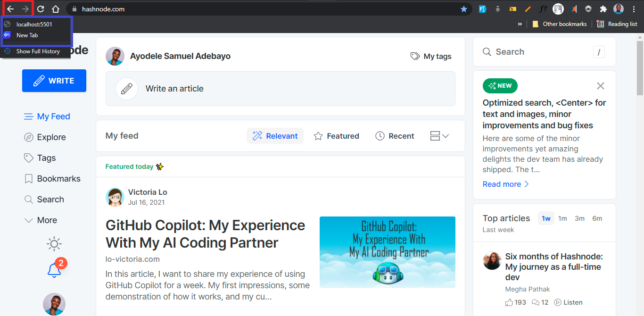This screenshot has width=644, height=316.
Task: Click Victoria Lo author name
Action: (148, 192)
